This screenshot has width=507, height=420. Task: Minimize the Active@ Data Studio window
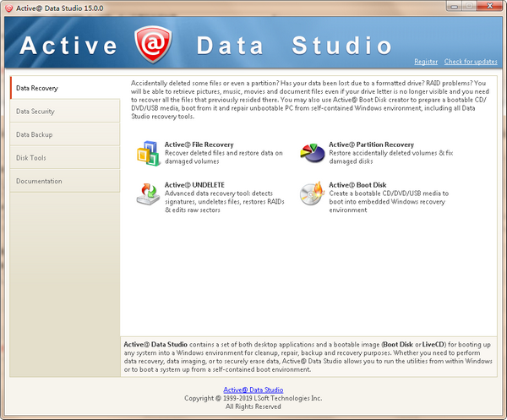pyautogui.click(x=455, y=6)
